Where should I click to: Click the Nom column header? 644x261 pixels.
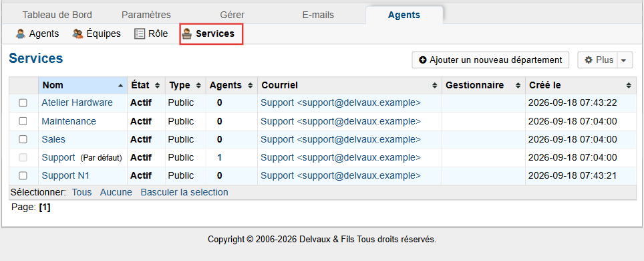tap(83, 85)
